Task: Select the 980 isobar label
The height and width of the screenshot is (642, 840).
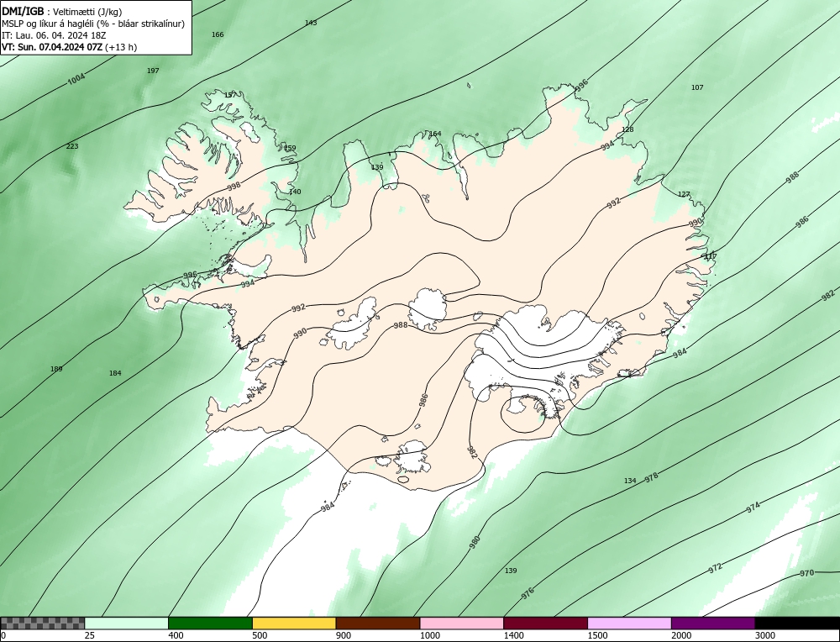Action: point(475,542)
